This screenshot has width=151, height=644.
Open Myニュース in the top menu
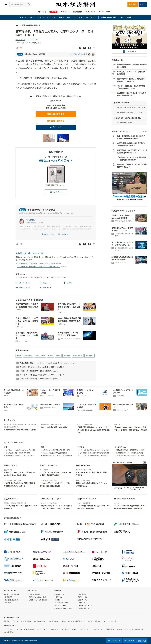[x=65, y=12]
